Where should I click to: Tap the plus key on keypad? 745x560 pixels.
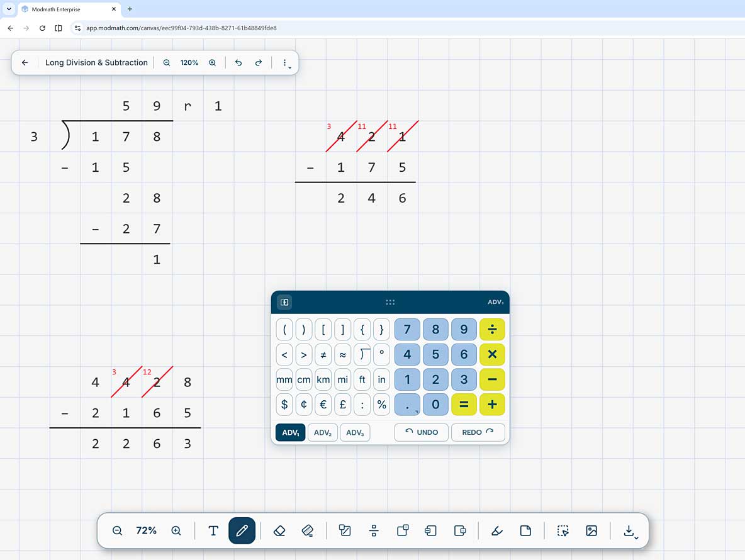pos(492,404)
